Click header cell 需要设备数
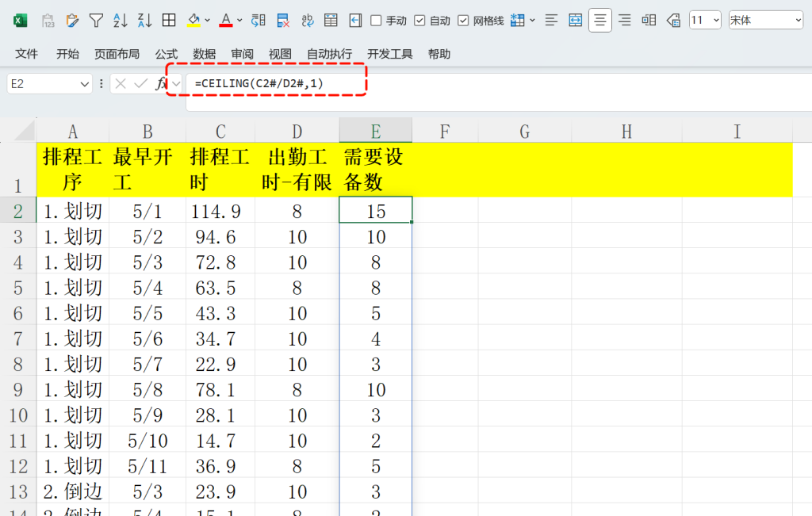 [375, 170]
